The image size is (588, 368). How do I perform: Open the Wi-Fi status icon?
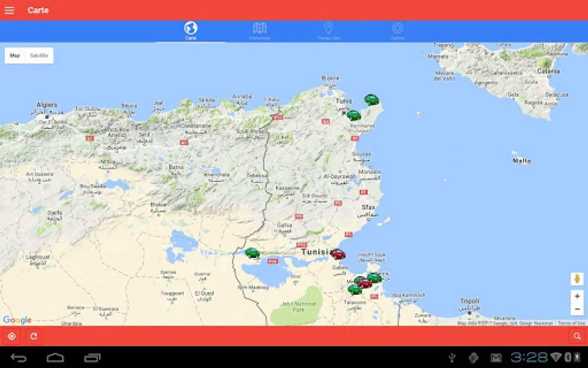pos(556,357)
